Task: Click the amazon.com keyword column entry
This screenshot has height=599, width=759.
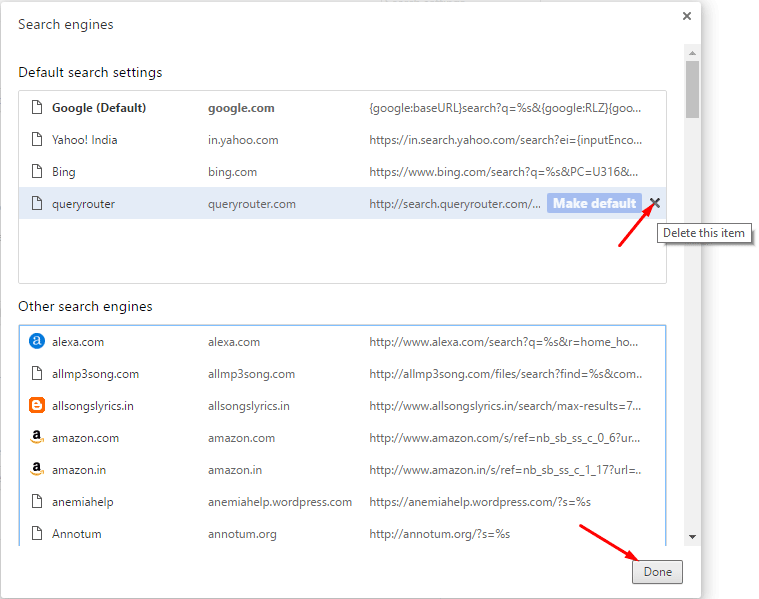Action: click(x=241, y=438)
